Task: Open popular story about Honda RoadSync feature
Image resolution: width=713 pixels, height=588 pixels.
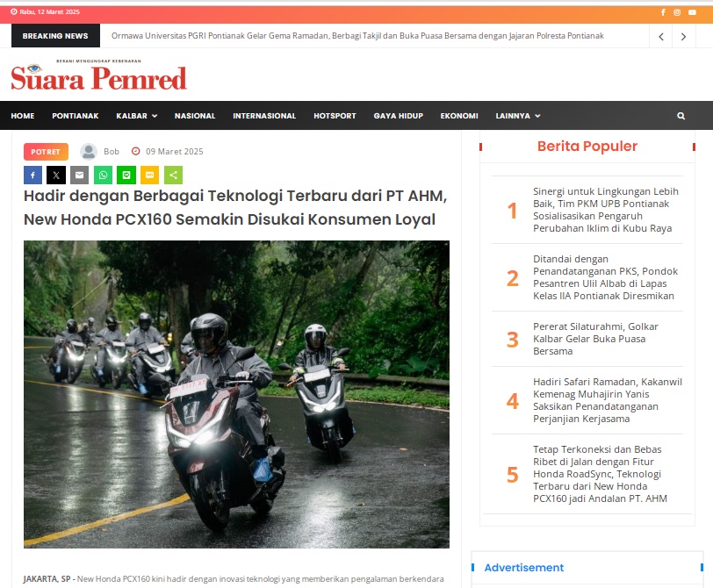Action: pos(601,474)
